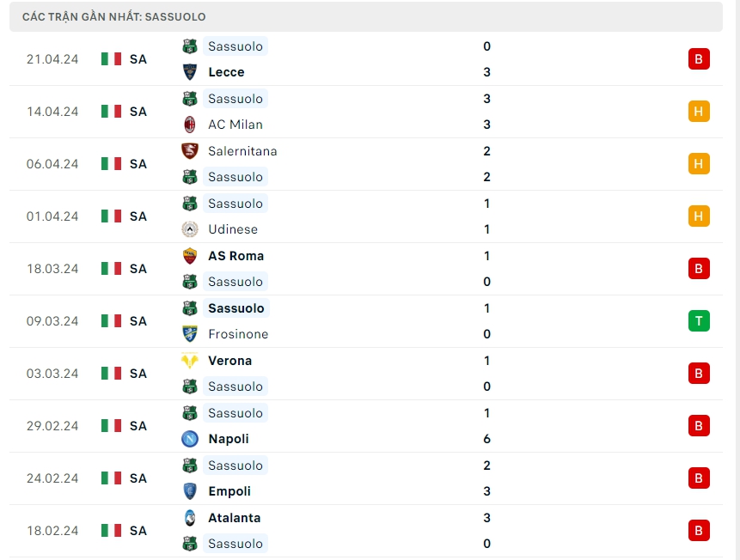Click the Salernitana crest icon
The image size is (740, 560).
190,151
